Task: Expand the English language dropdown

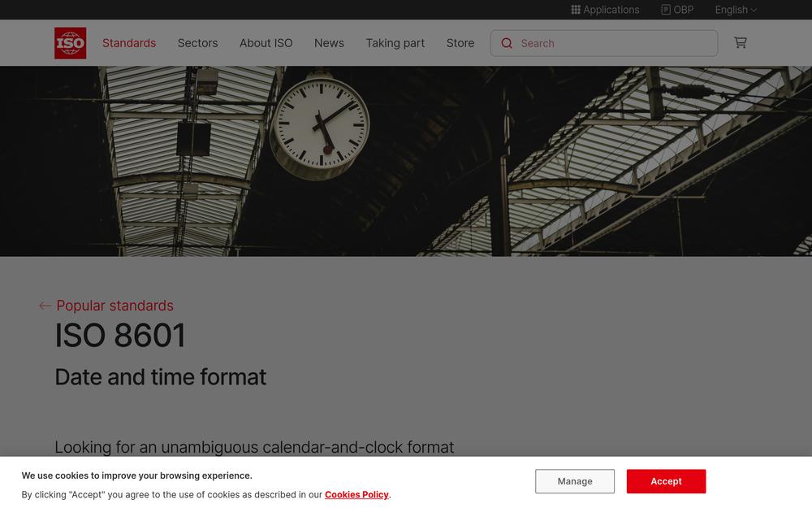Action: [736, 10]
